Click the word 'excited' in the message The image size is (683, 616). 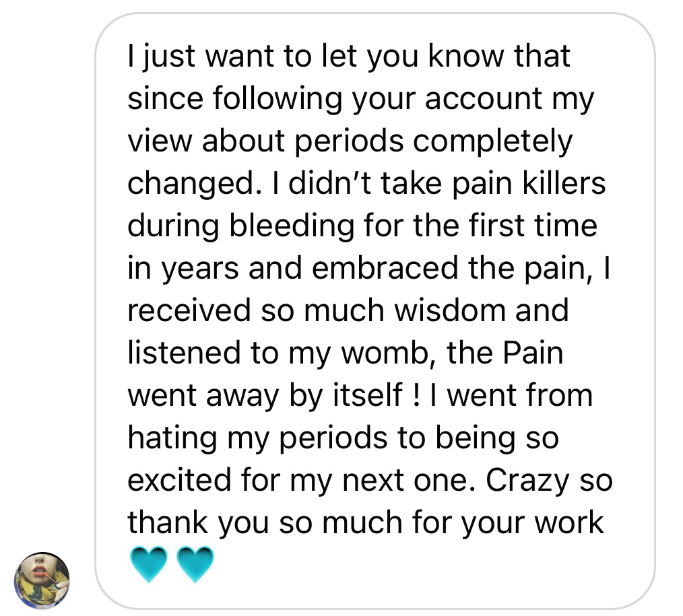[179, 480]
